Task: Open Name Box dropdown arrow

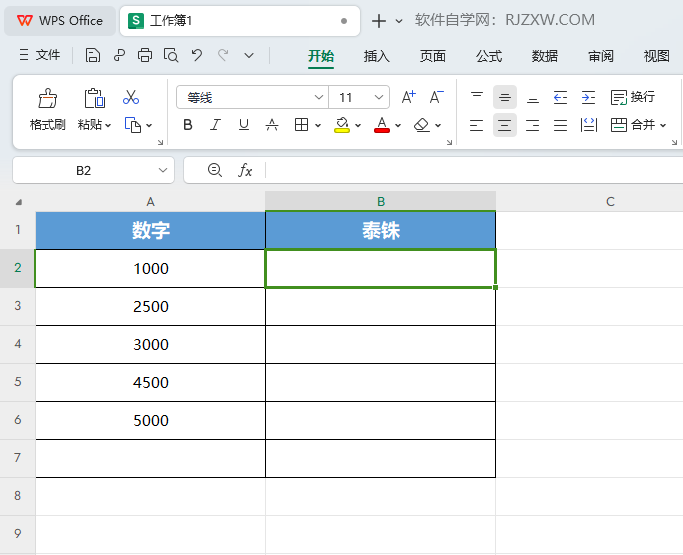Action: point(163,170)
